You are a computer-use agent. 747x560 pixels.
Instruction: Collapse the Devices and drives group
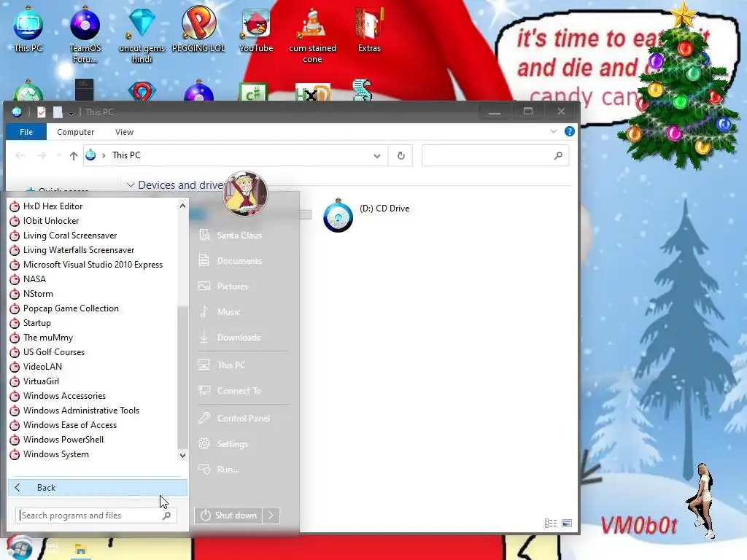[131, 185]
